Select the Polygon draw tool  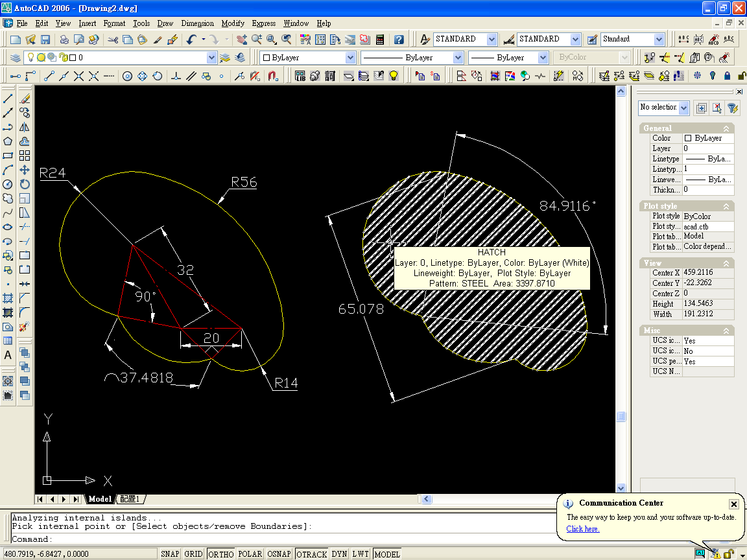(x=8, y=141)
